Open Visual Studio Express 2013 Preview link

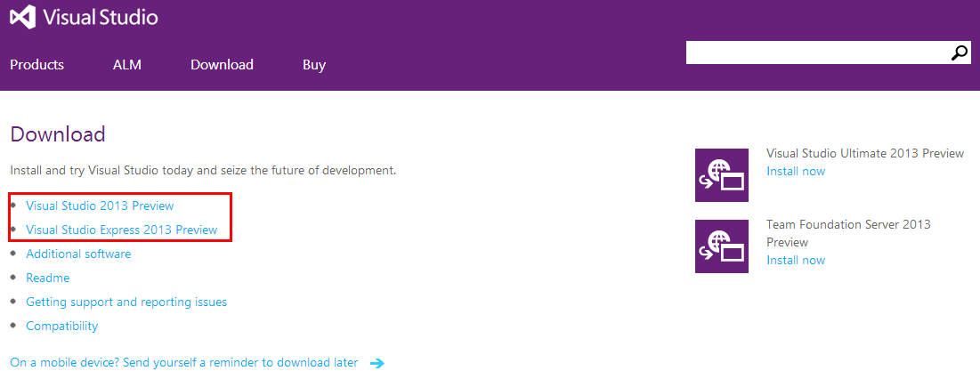tap(122, 230)
